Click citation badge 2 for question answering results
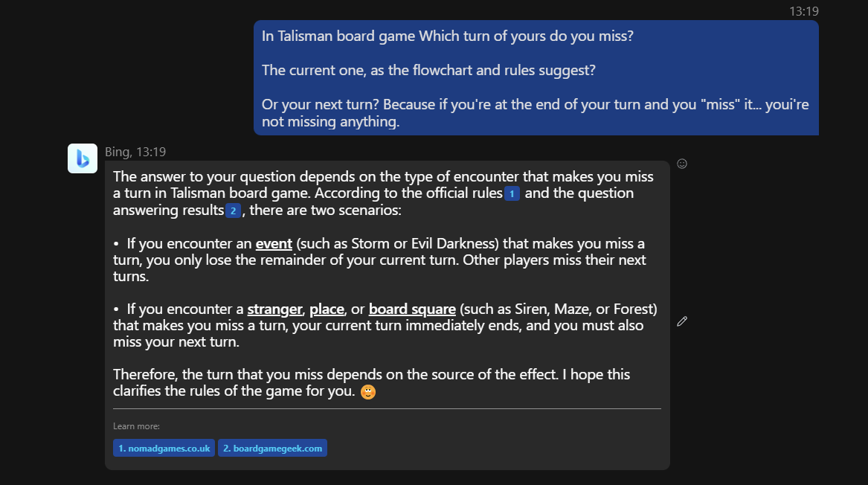This screenshot has height=485, width=868. click(x=232, y=211)
